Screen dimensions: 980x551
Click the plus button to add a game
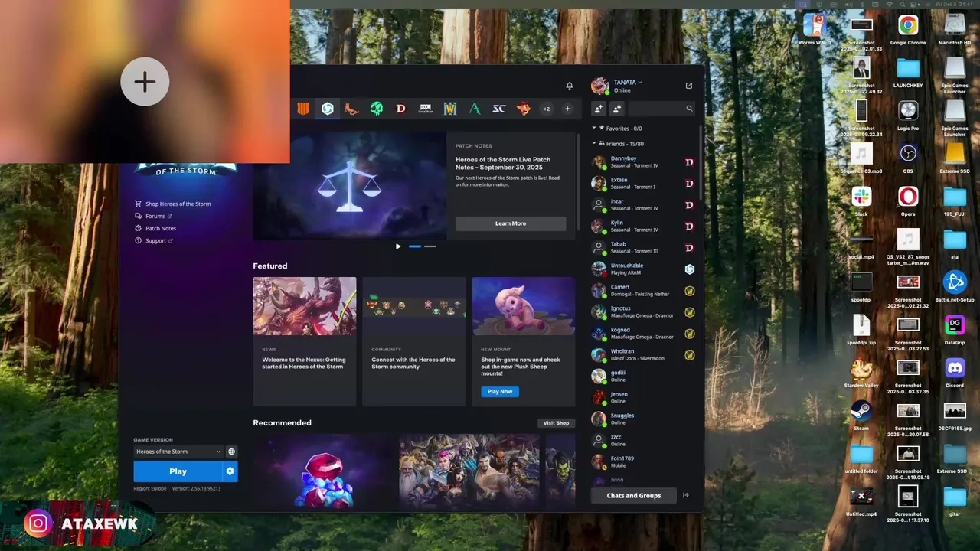[567, 109]
